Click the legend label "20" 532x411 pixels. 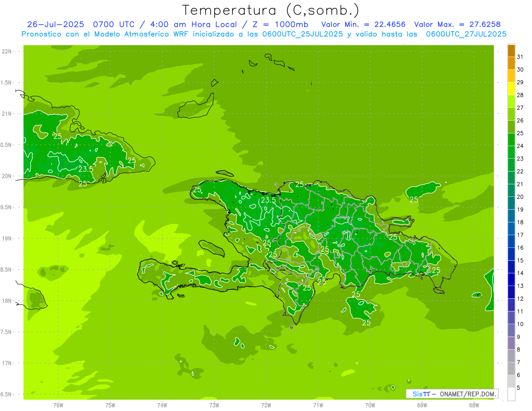click(x=520, y=197)
